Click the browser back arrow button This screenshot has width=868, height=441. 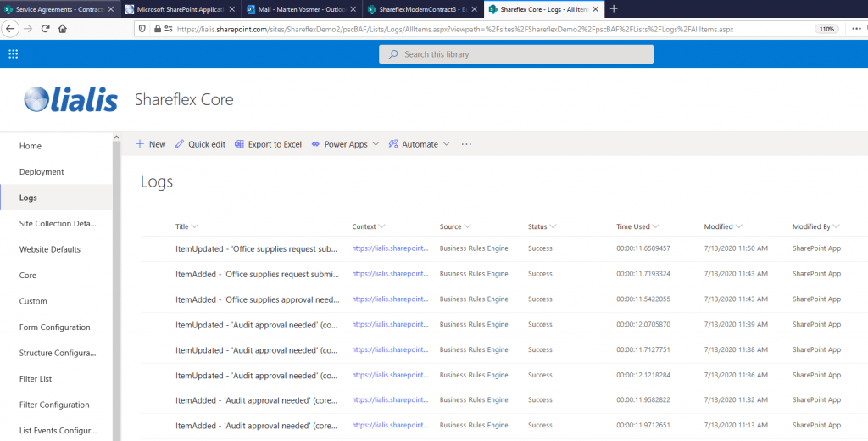(x=10, y=29)
